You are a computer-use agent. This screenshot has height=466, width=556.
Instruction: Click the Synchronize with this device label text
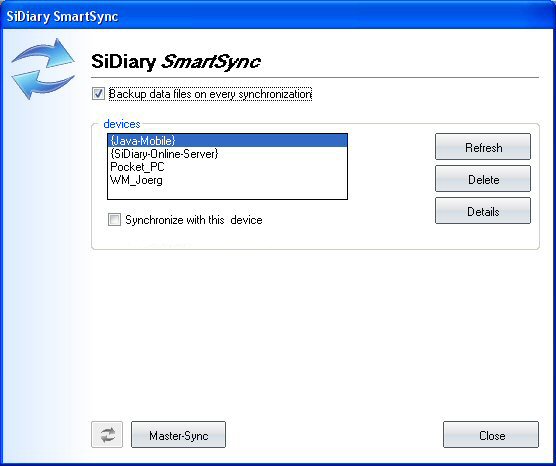(x=194, y=220)
